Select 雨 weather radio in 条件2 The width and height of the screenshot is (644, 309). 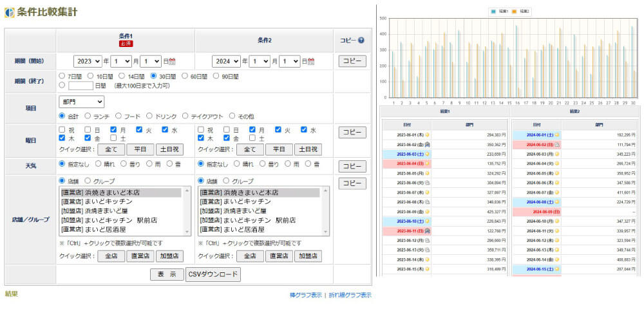(287, 164)
